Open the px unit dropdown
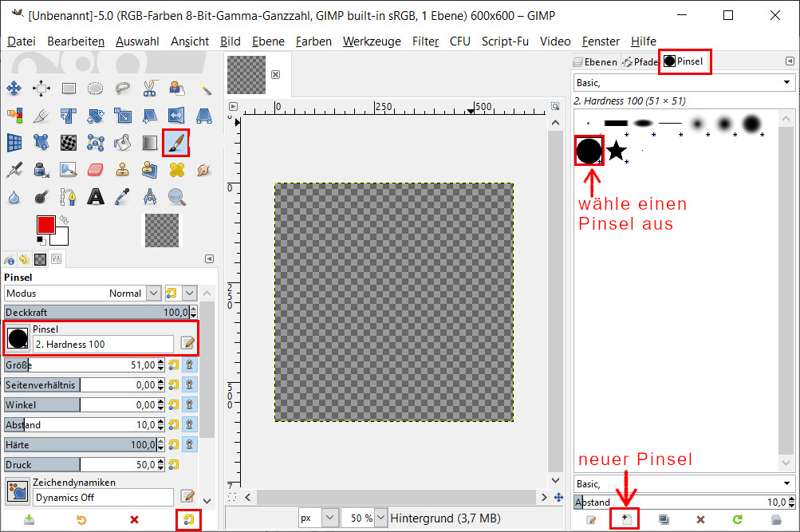This screenshot has width=800, height=532. pyautogui.click(x=318, y=518)
